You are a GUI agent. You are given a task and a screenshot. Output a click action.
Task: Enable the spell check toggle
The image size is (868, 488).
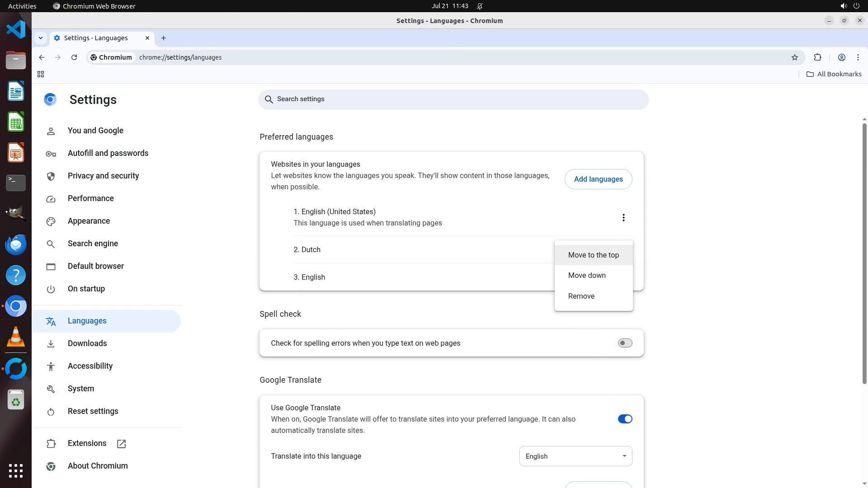pos(625,343)
